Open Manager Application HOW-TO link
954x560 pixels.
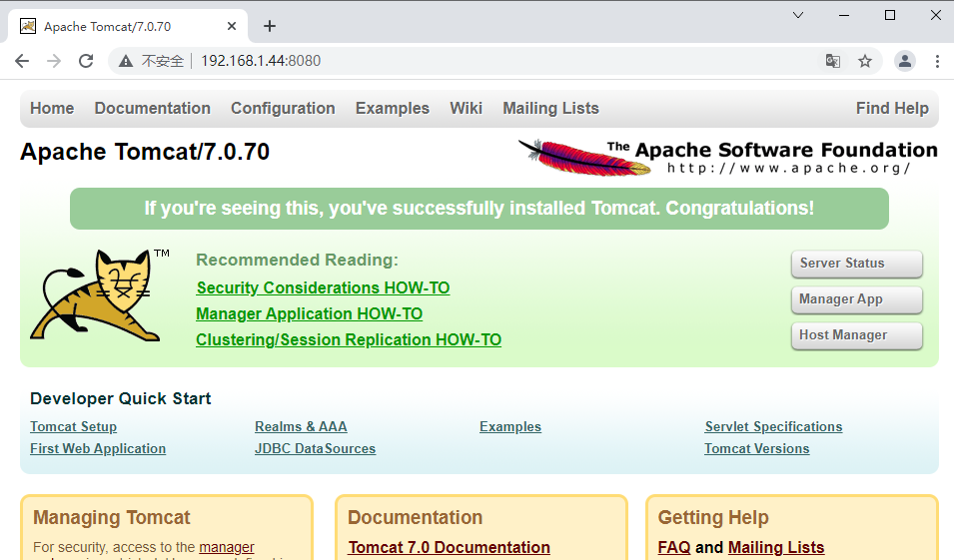click(309, 314)
